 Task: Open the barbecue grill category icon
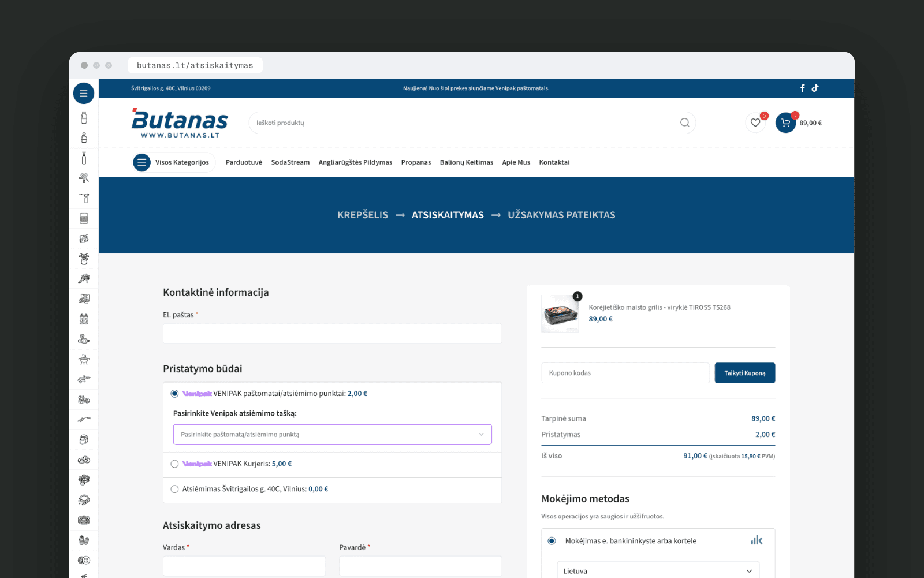[x=84, y=360]
